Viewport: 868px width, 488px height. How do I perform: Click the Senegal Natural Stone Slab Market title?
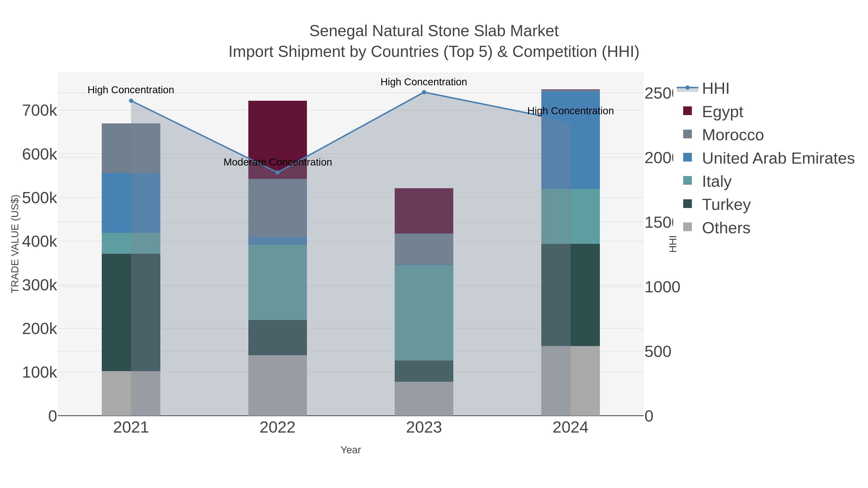434,31
